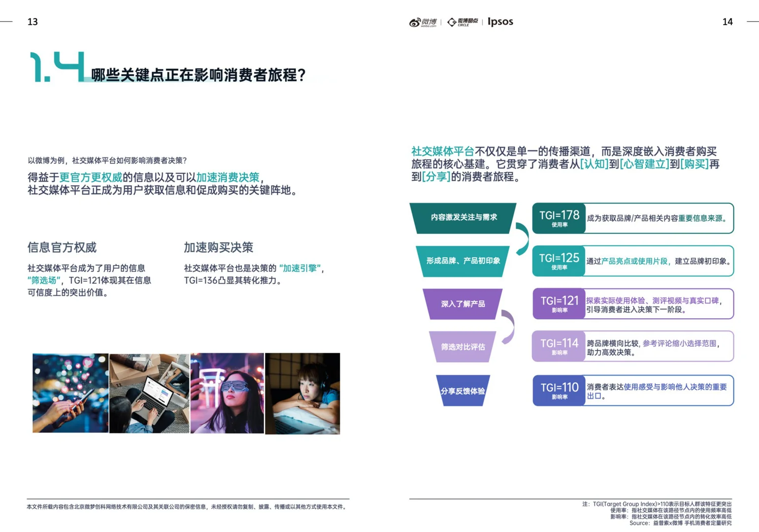The width and height of the screenshot is (759, 532).
Task: Click the Weibo logo in the header
Action: pos(423,22)
